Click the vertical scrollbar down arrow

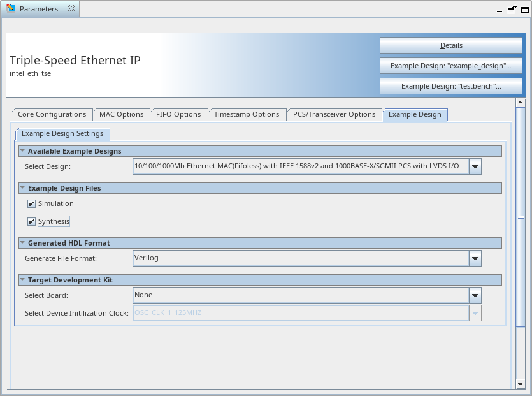pos(520,384)
